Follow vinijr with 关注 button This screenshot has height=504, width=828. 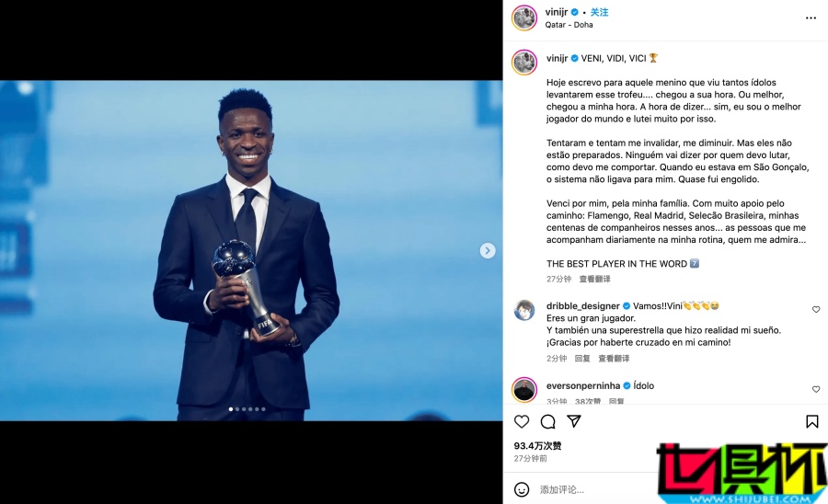pos(599,12)
